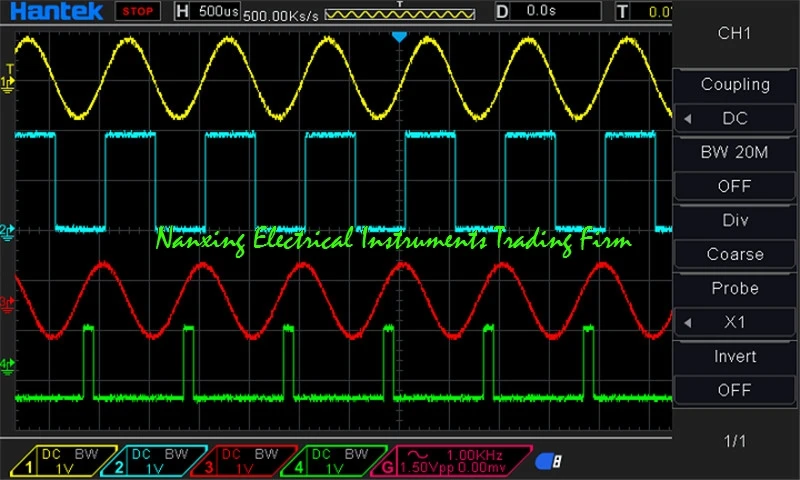Open the Invert menu item
Viewport: 800px width, 480px height.
tap(735, 356)
